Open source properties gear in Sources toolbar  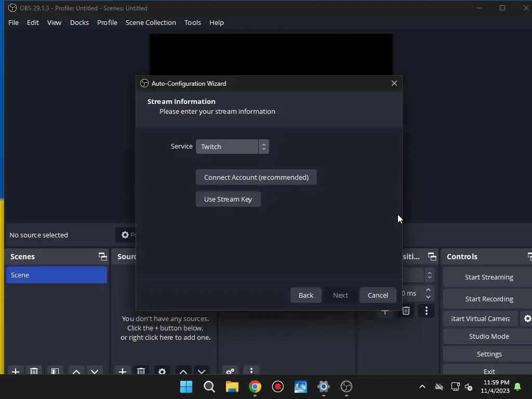point(162,371)
